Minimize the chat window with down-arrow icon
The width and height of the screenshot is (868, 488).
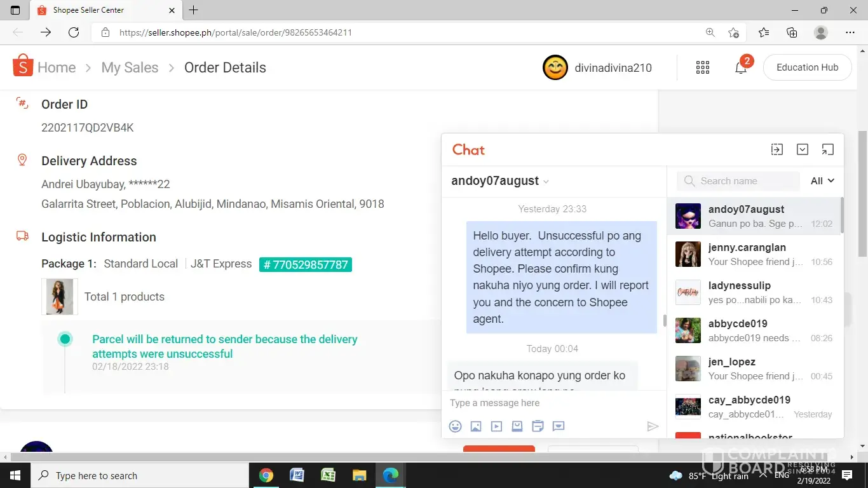(803, 149)
